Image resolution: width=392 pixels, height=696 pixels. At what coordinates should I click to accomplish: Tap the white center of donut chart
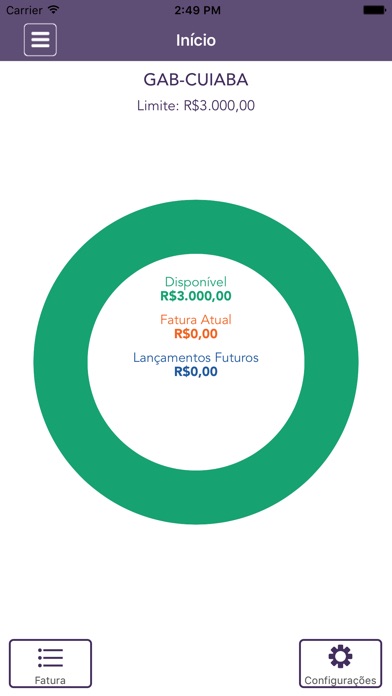pyautogui.click(x=196, y=422)
